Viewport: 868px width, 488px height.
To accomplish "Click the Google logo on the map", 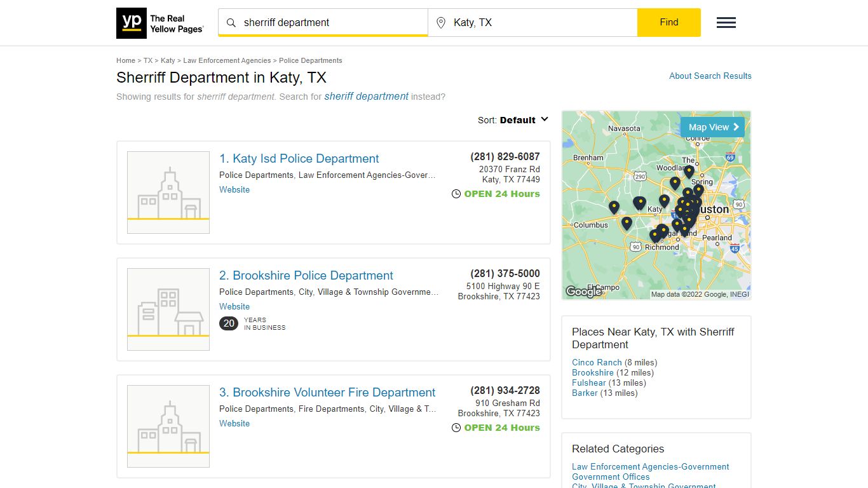I will (583, 292).
